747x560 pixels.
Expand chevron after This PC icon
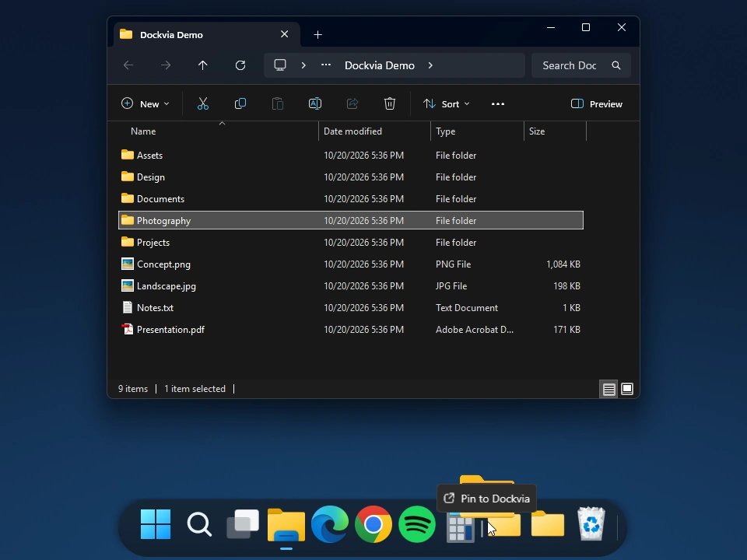(303, 65)
